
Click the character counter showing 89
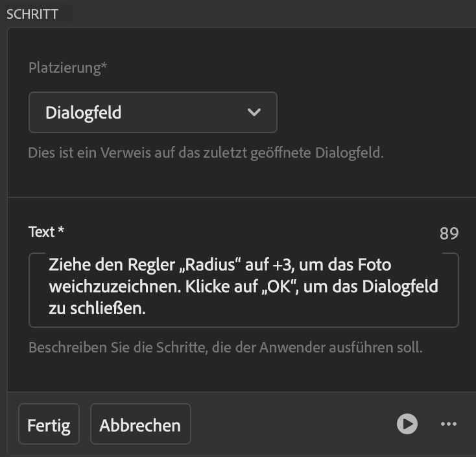(449, 233)
